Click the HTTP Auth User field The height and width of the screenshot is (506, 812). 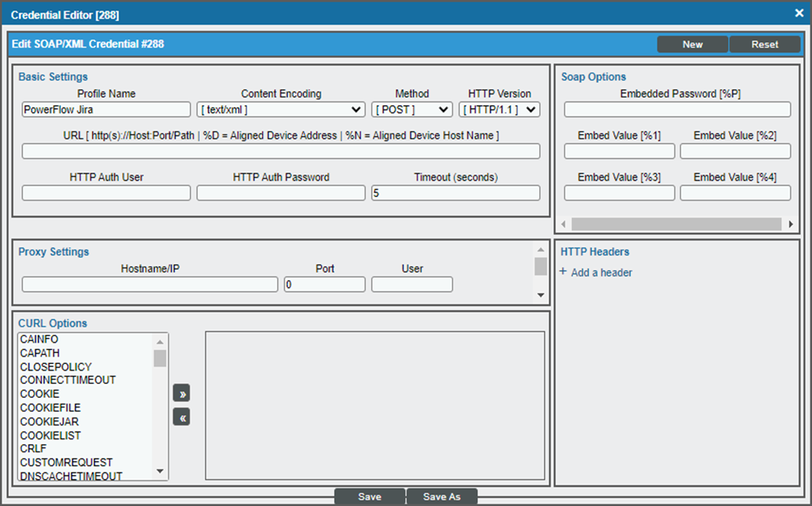pos(106,193)
